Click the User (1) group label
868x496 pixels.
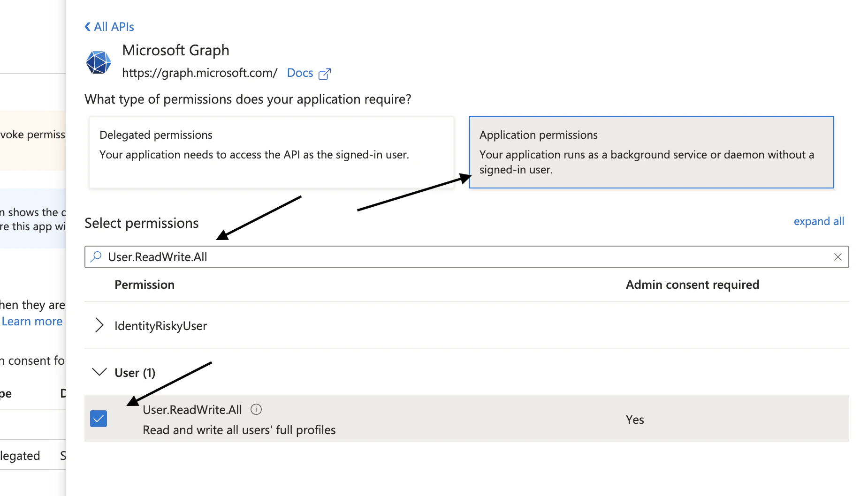pos(135,373)
